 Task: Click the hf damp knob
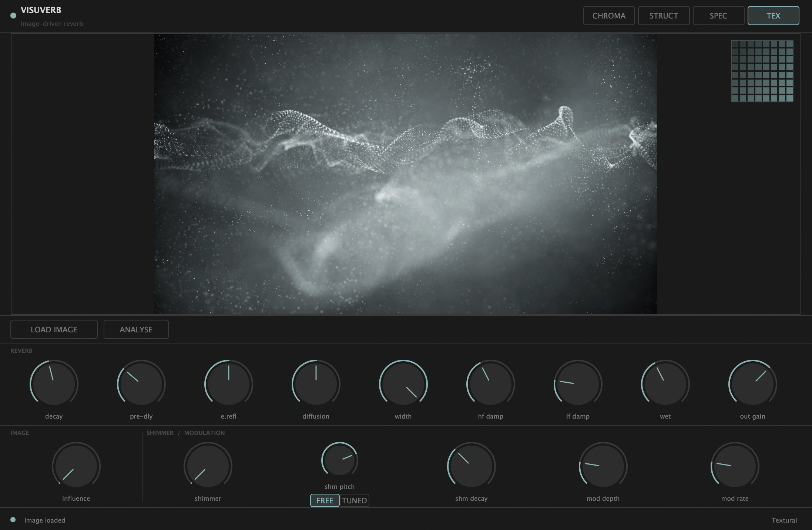[491, 384]
